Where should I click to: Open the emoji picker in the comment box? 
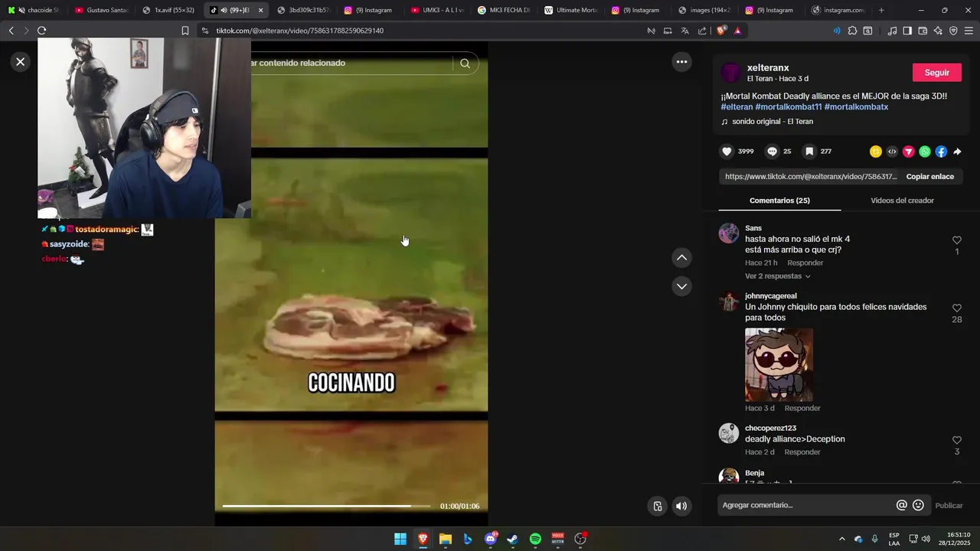pos(919,505)
